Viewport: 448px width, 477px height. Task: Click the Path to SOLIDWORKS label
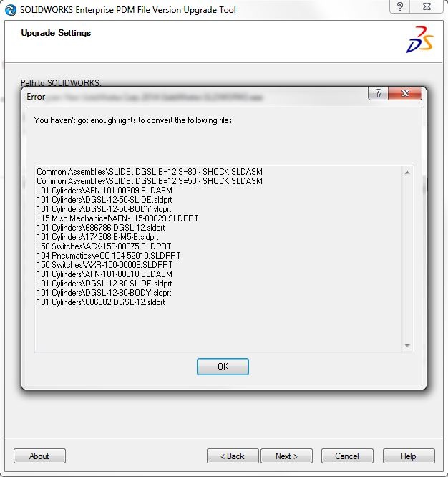pos(61,82)
